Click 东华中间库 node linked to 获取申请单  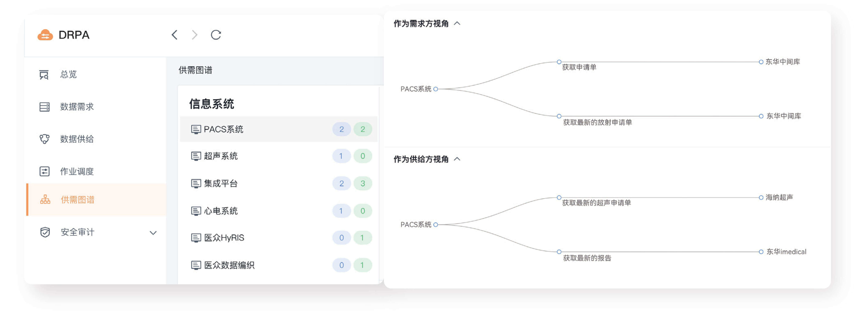coord(761,62)
